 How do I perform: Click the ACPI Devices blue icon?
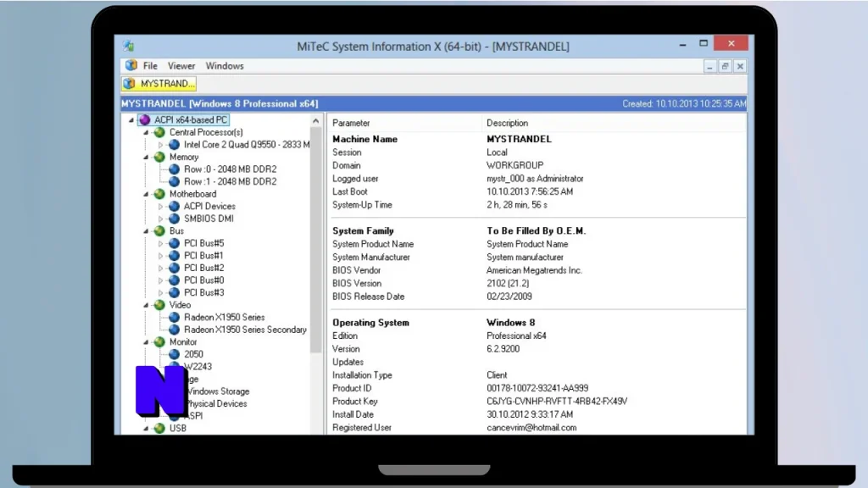coord(174,207)
